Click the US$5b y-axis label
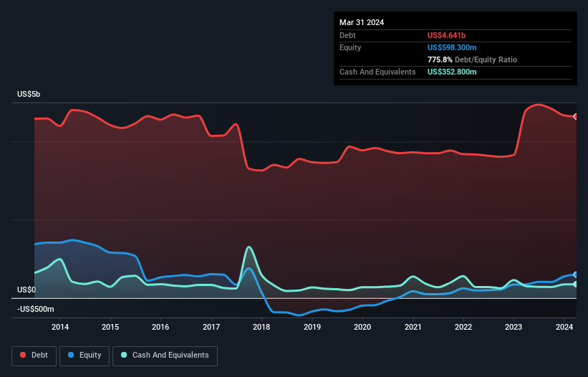Screen dimensions: 588x377 29,94
